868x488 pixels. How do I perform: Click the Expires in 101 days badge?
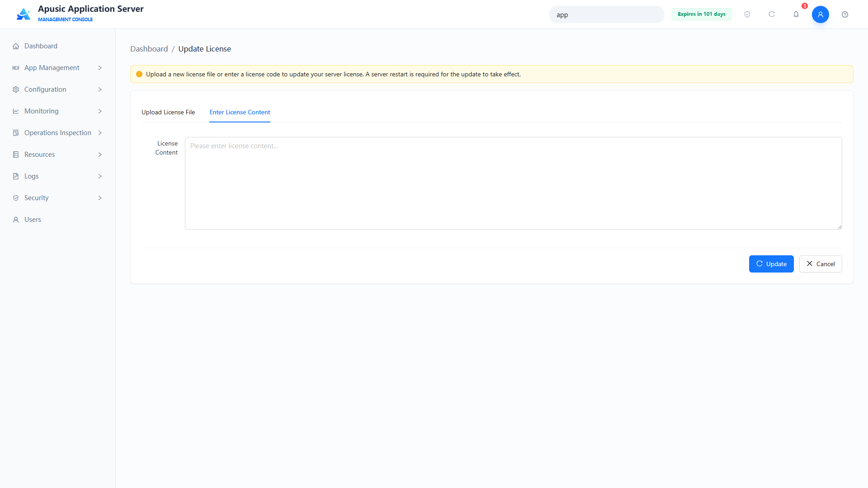point(702,14)
